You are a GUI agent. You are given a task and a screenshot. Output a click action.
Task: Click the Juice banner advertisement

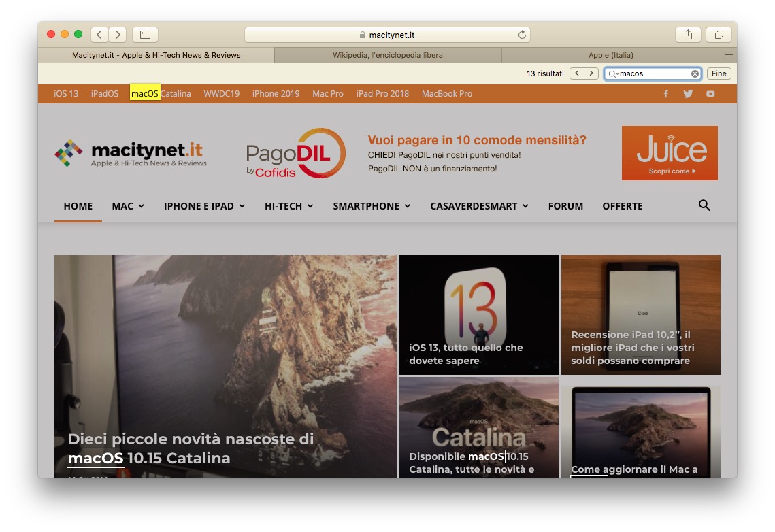tap(669, 153)
